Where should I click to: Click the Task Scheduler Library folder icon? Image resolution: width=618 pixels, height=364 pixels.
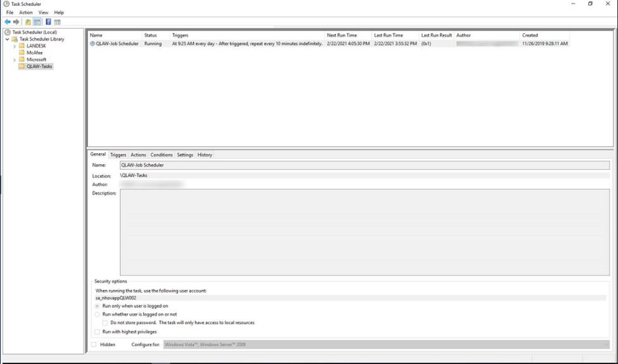(15, 39)
